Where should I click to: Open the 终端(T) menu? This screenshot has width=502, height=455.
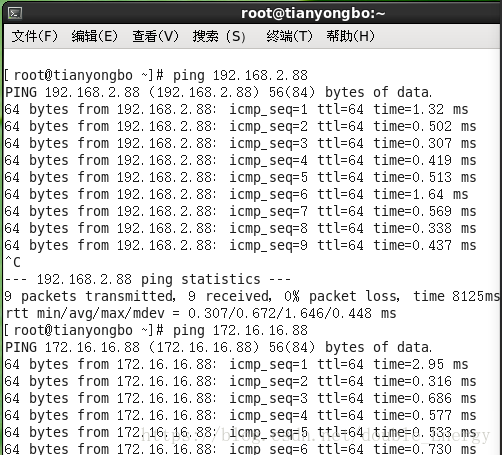pyautogui.click(x=289, y=36)
